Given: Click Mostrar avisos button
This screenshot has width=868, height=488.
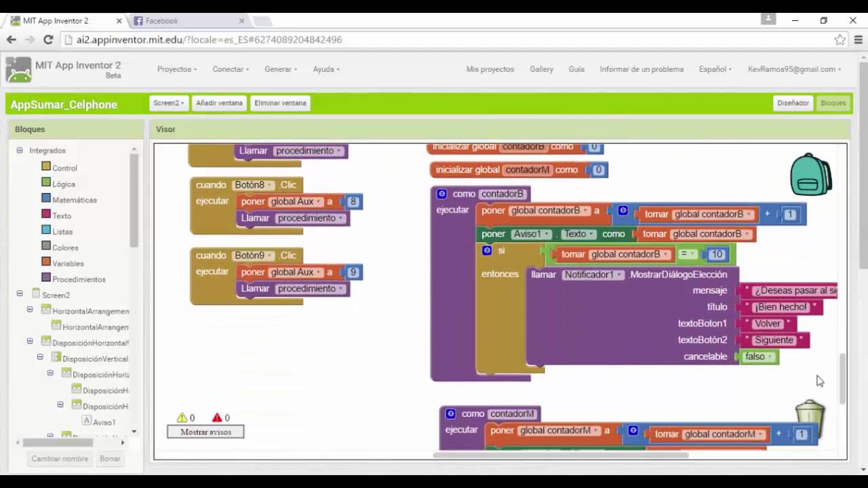Looking at the screenshot, I should coord(205,432).
